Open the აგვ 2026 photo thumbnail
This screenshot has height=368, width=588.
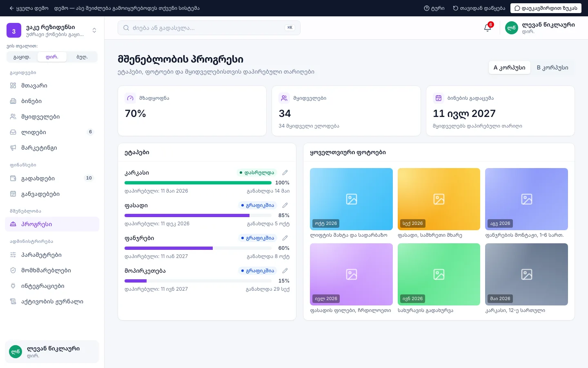[526, 199]
